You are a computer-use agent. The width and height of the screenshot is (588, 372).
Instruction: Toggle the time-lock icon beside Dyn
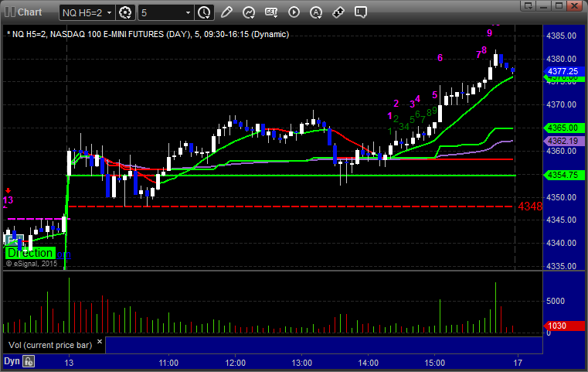coord(29,361)
